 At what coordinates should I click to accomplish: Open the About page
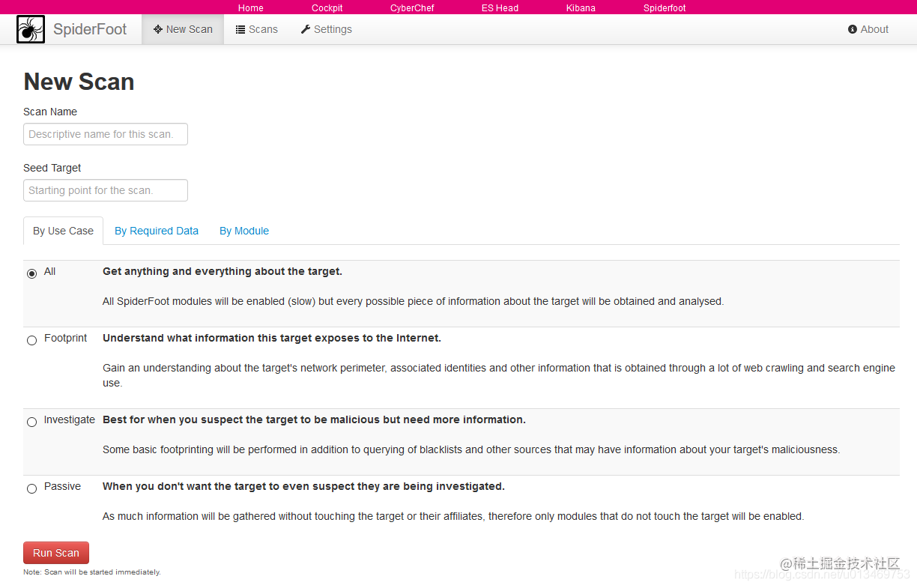[868, 29]
